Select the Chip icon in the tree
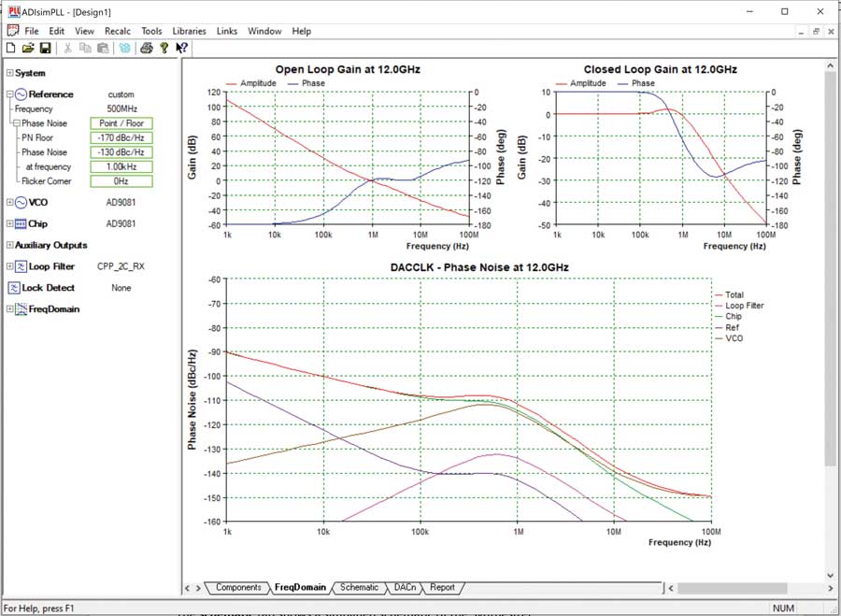This screenshot has height=616, width=841. (x=21, y=224)
